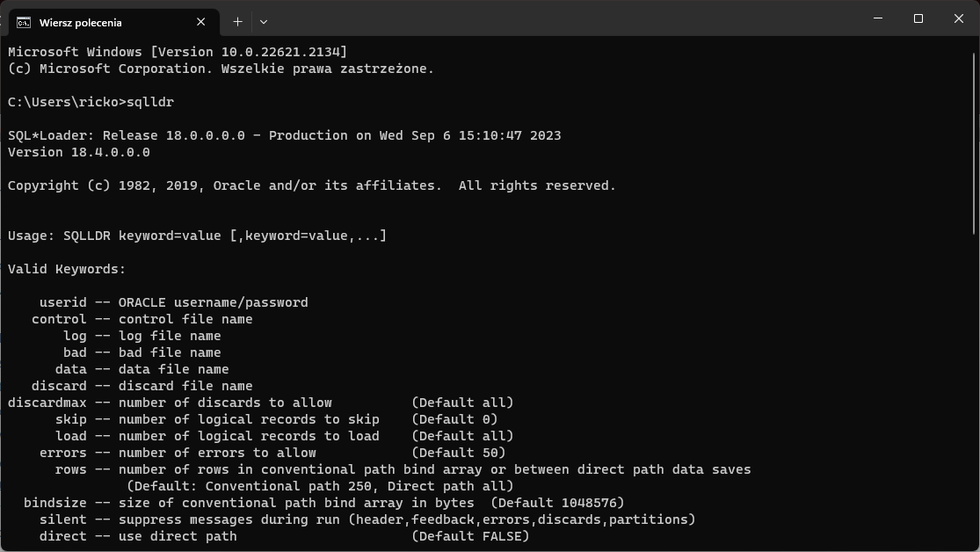Close the terminal window
The width and height of the screenshot is (980, 552).
tap(958, 19)
